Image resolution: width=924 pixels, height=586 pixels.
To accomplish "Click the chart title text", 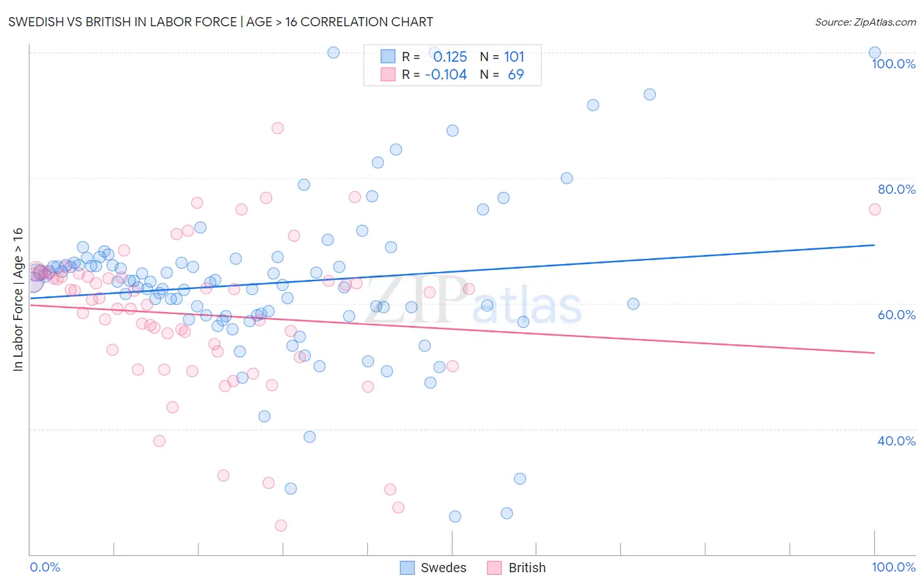I will click(221, 22).
